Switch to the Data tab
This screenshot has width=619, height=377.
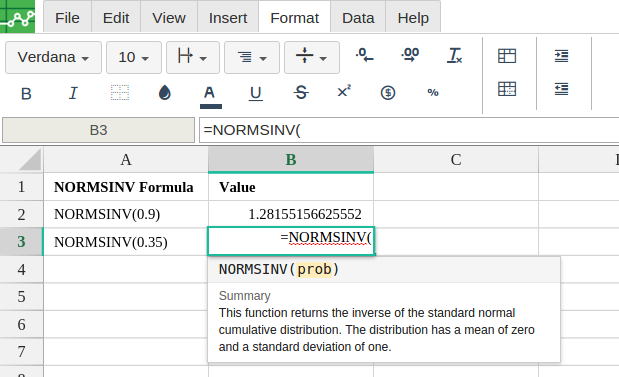pos(358,18)
